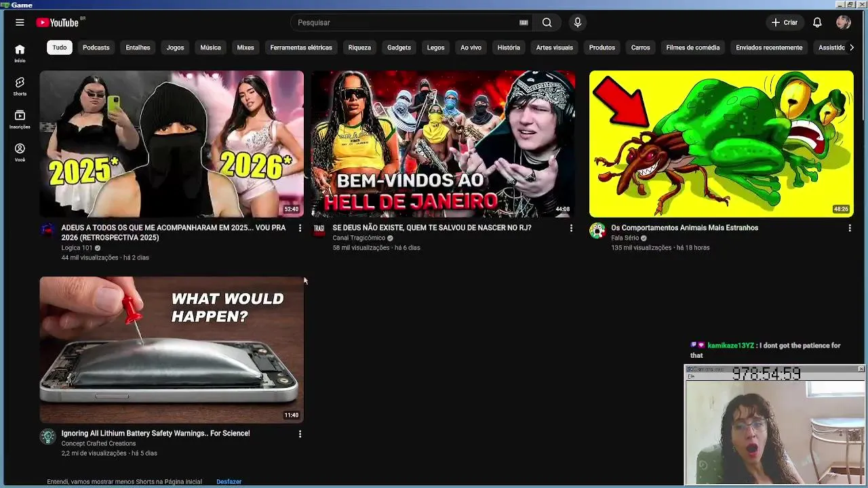Go to Início in the sidebar
Screen dimensions: 868x488
tap(20, 53)
